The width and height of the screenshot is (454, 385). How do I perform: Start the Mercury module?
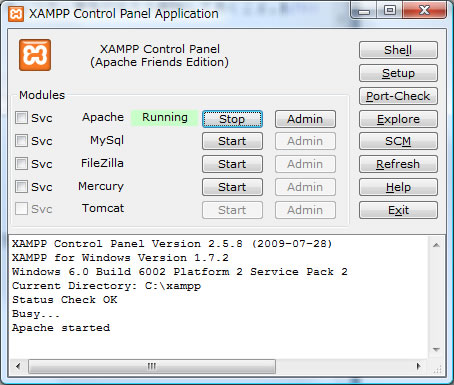click(232, 187)
